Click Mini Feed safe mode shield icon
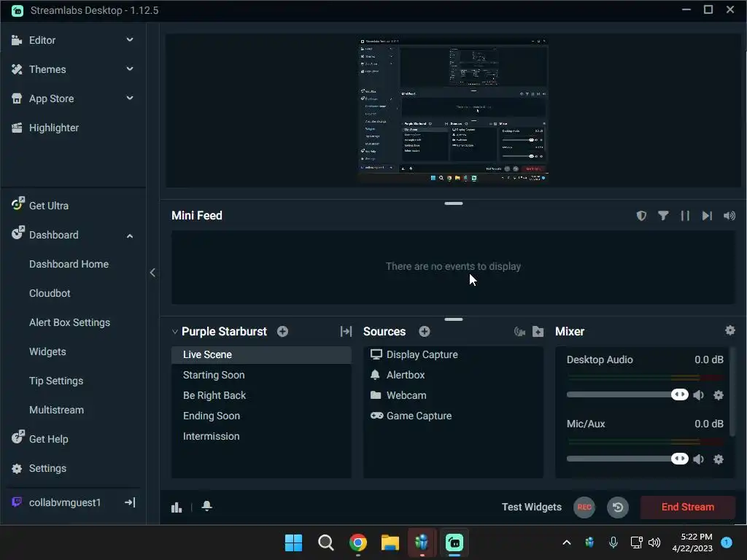Image resolution: width=747 pixels, height=560 pixels. point(641,216)
